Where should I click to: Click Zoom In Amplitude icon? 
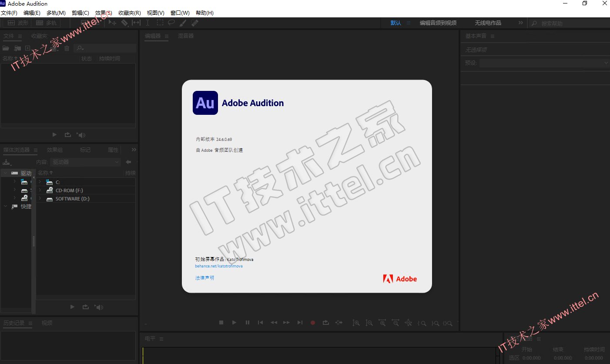(x=356, y=323)
